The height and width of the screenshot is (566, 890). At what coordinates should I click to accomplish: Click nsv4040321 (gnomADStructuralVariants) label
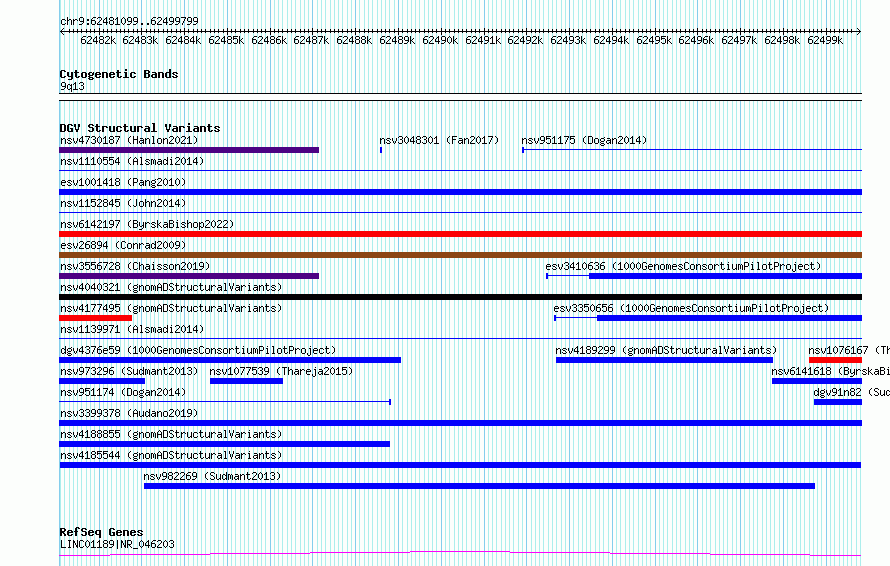pos(171,287)
